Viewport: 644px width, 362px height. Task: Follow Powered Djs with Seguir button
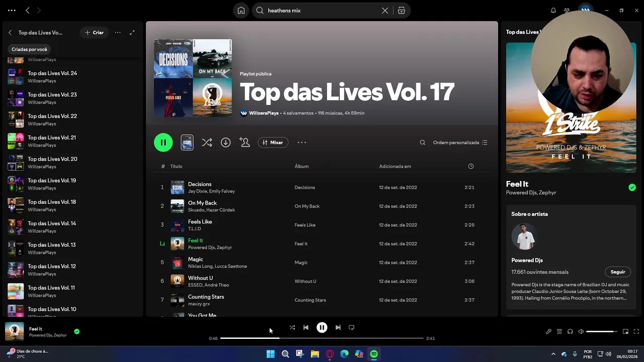tap(618, 272)
